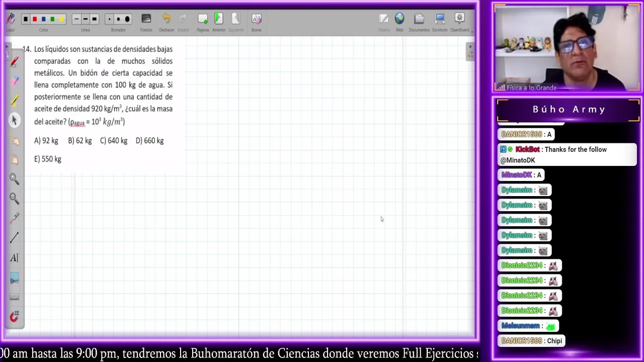Viewport: 644px width, 362px height.
Task: Pick the blue pen color
Action: point(44,19)
